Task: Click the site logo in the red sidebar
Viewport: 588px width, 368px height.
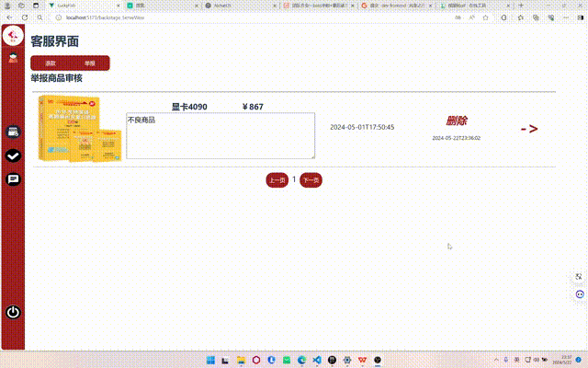Action: 13,36
